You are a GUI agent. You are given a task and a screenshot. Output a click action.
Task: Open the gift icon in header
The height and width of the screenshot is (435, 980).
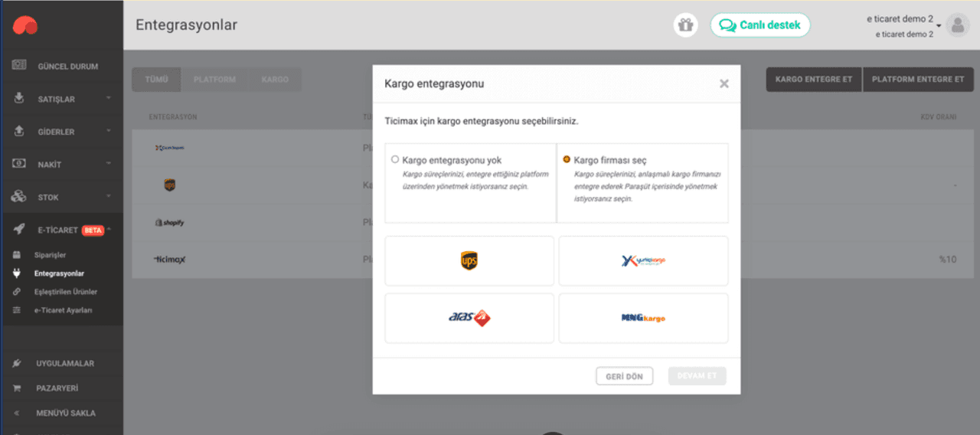click(x=685, y=25)
